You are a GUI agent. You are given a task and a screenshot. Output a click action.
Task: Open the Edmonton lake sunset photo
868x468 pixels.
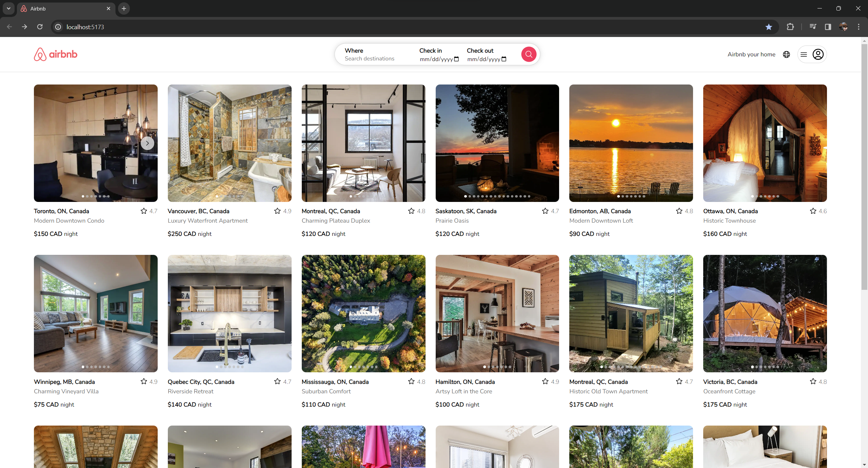pos(631,143)
